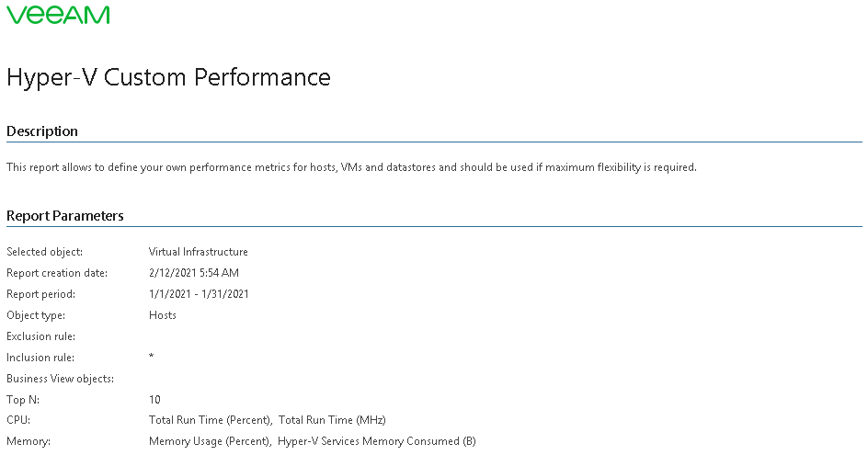Select the Total Run Time (Percent) metric
Image resolution: width=868 pixels, height=455 pixels.
click(x=210, y=421)
